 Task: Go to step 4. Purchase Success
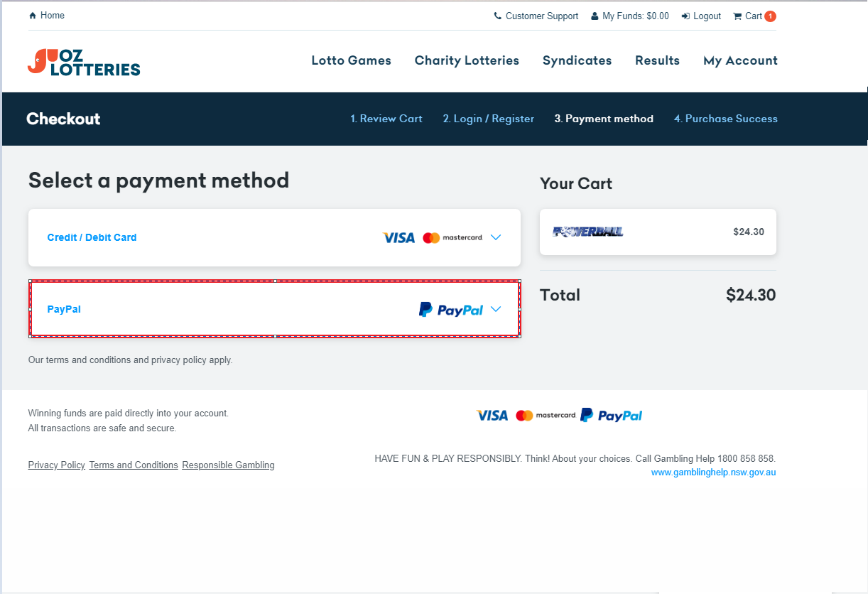726,119
